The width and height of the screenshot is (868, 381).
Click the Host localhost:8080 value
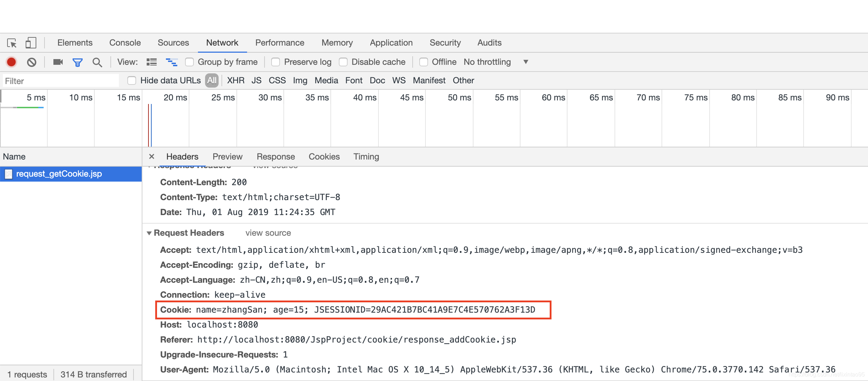(222, 325)
